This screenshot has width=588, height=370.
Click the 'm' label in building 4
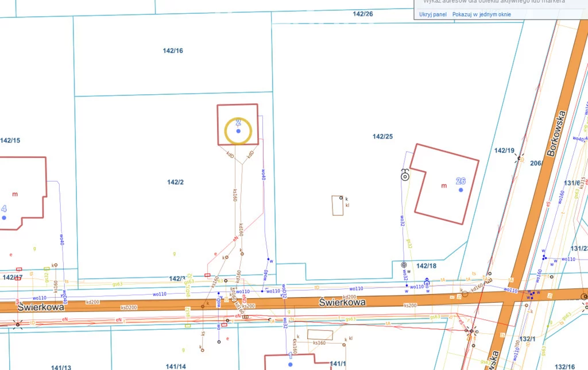(x=15, y=194)
